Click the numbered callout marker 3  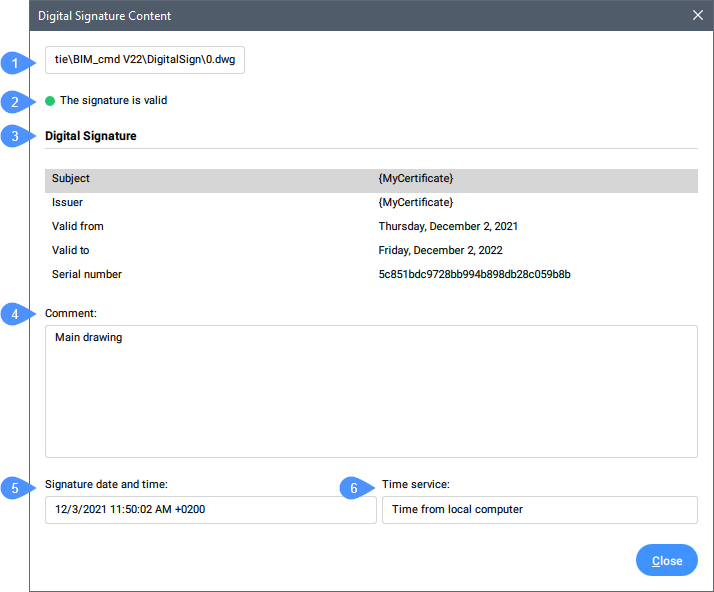14,136
